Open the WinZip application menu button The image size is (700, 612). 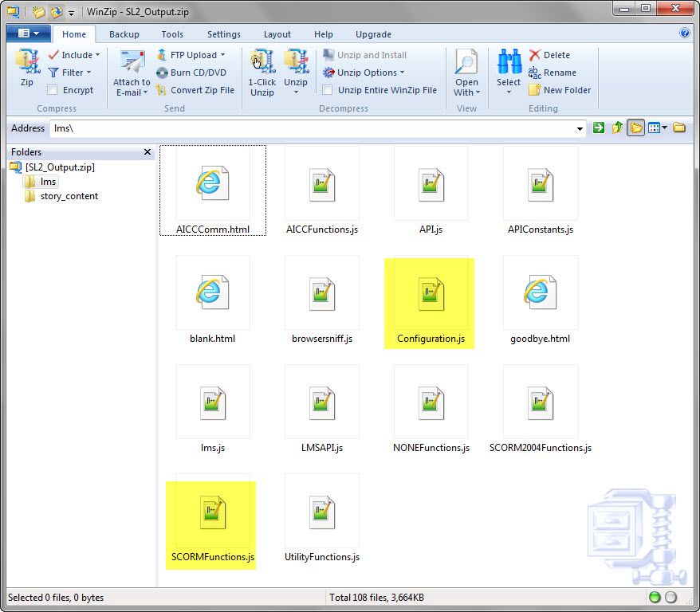[28, 33]
